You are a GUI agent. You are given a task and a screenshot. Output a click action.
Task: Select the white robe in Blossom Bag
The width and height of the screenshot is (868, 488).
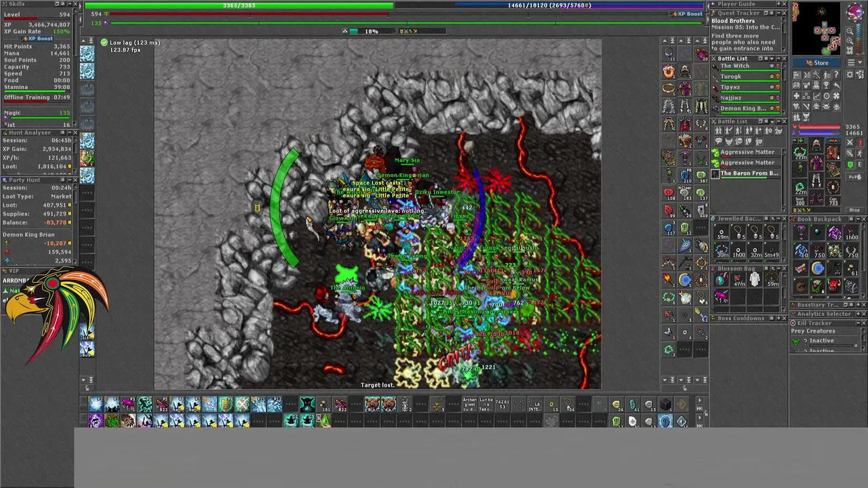(755, 279)
